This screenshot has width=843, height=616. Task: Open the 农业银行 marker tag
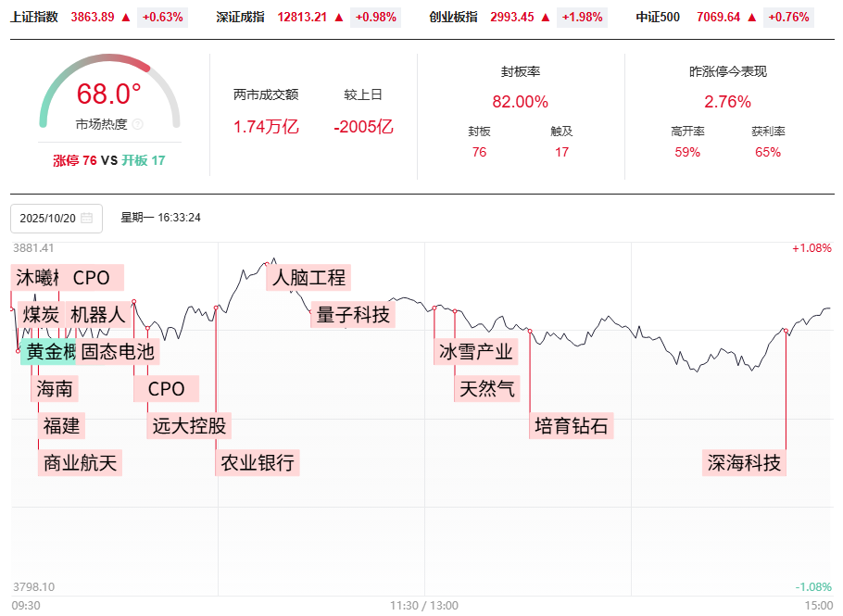[x=258, y=462]
